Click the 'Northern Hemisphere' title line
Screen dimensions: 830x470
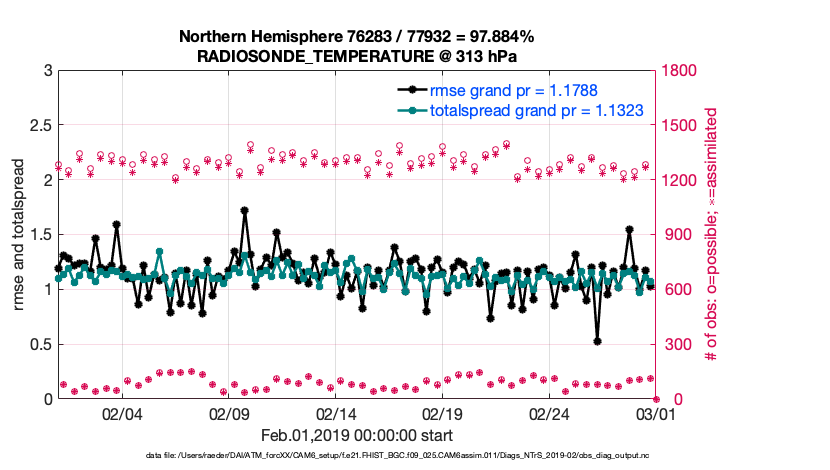pos(356,37)
